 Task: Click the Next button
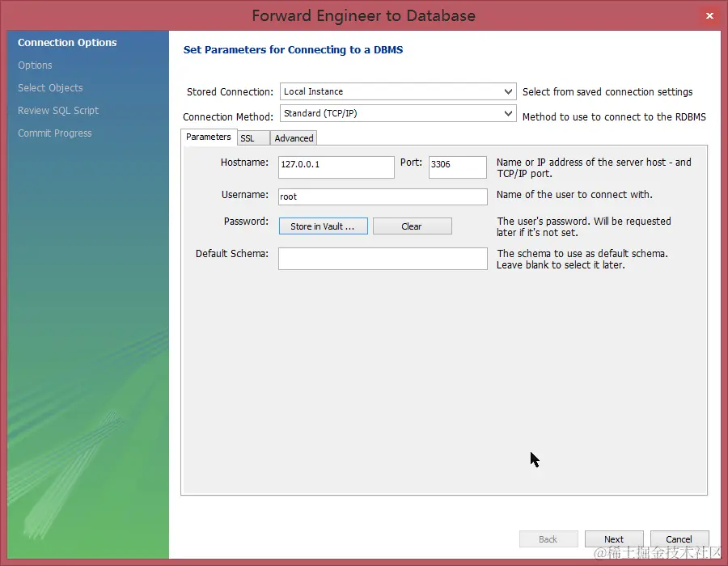point(614,539)
